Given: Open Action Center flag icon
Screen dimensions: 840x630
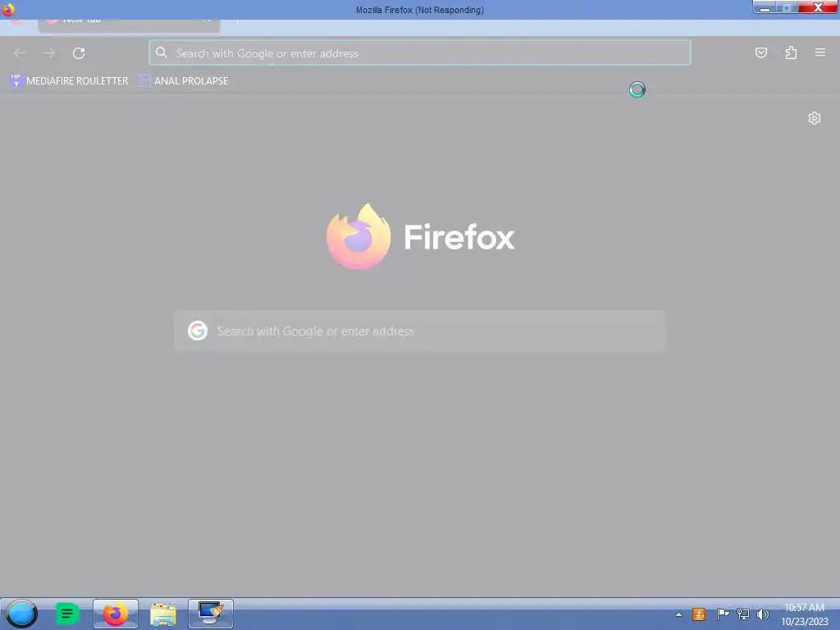Looking at the screenshot, I should (x=722, y=614).
